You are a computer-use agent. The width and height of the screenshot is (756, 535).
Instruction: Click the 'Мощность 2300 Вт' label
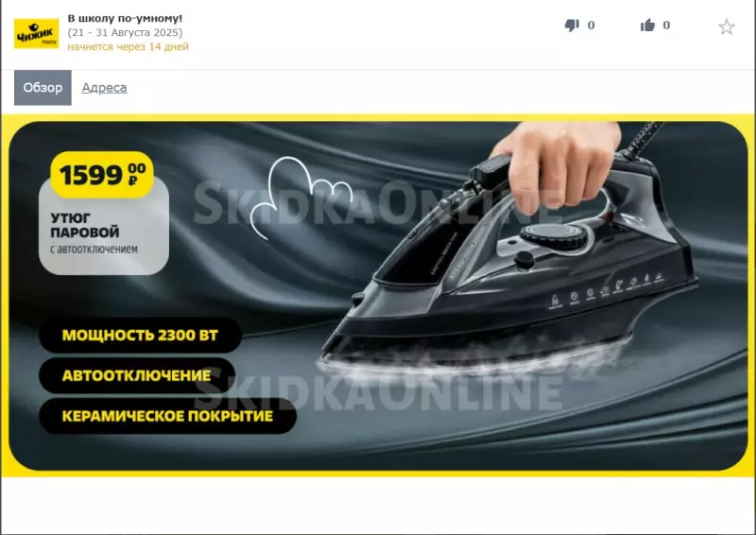pos(140,335)
